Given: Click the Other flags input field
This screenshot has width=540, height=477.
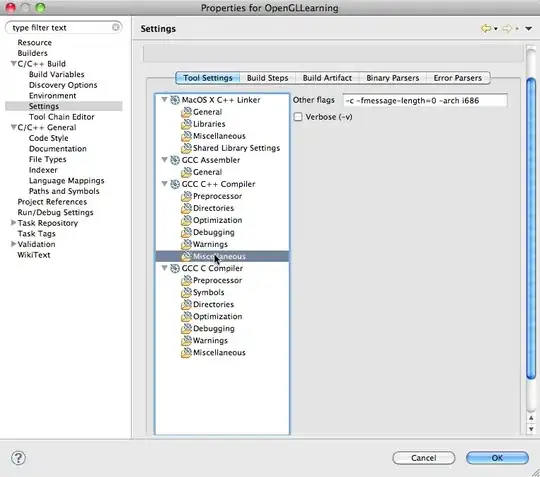Looking at the screenshot, I should click(x=425, y=101).
